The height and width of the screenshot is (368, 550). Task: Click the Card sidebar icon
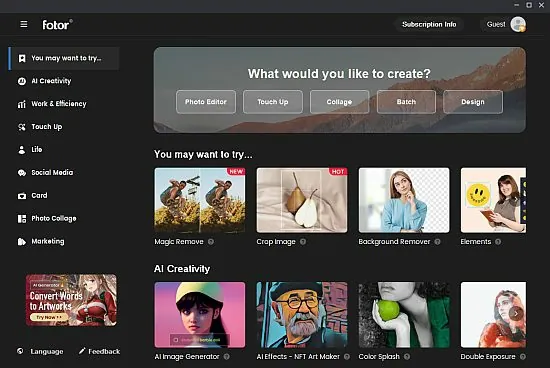tap(22, 196)
